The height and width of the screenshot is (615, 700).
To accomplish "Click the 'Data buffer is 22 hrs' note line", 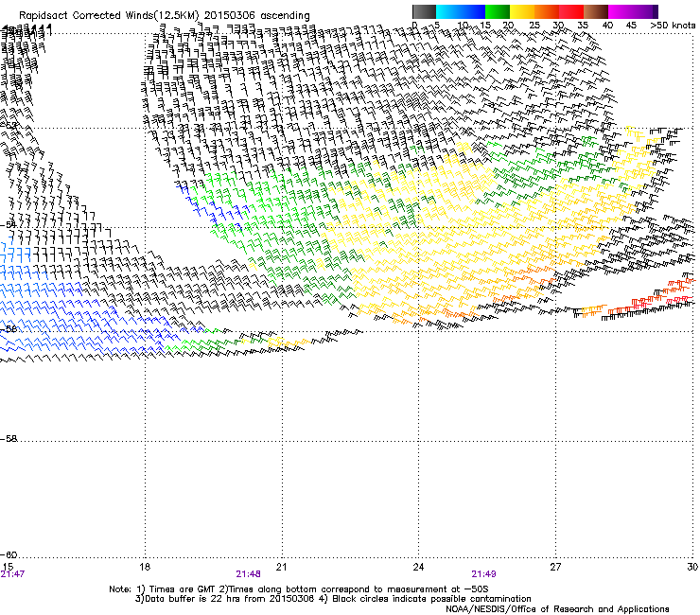I will click(333, 599).
